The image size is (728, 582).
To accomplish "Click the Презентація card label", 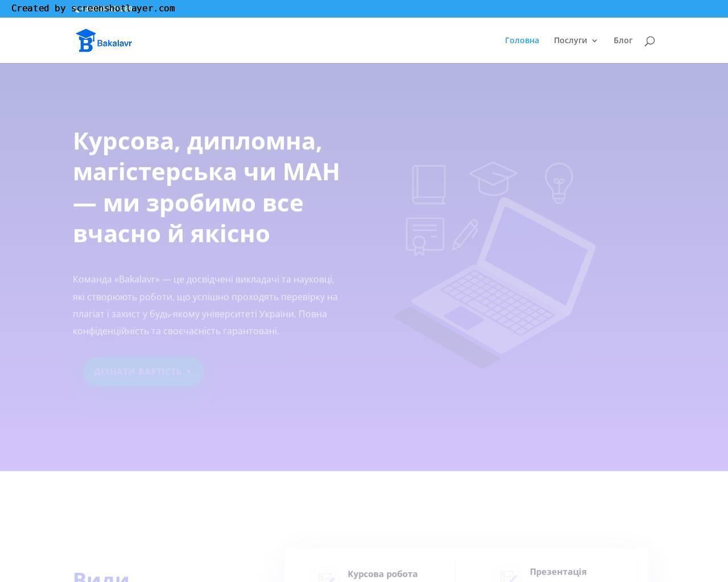I will 558,572.
